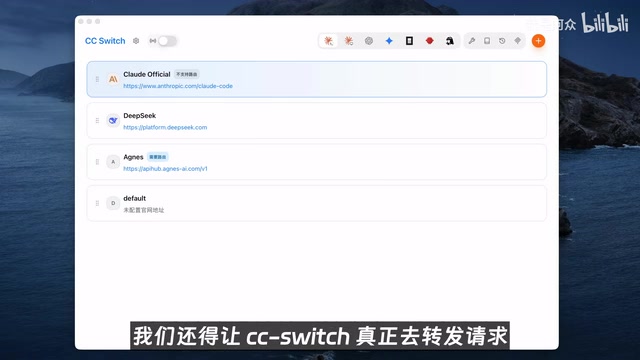Screen dimensions: 640x360
Task: Open the platform.deepseek.com link
Action: pyautogui.click(x=165, y=127)
